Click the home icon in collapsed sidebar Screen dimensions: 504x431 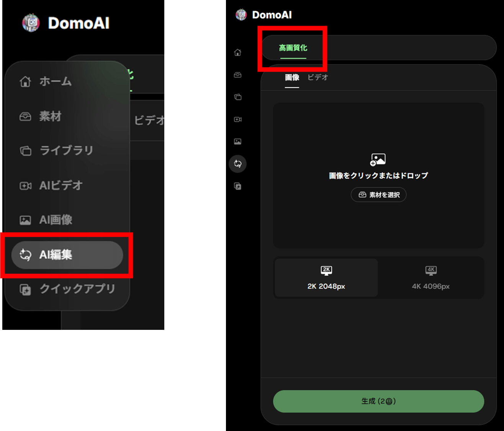[x=237, y=52]
